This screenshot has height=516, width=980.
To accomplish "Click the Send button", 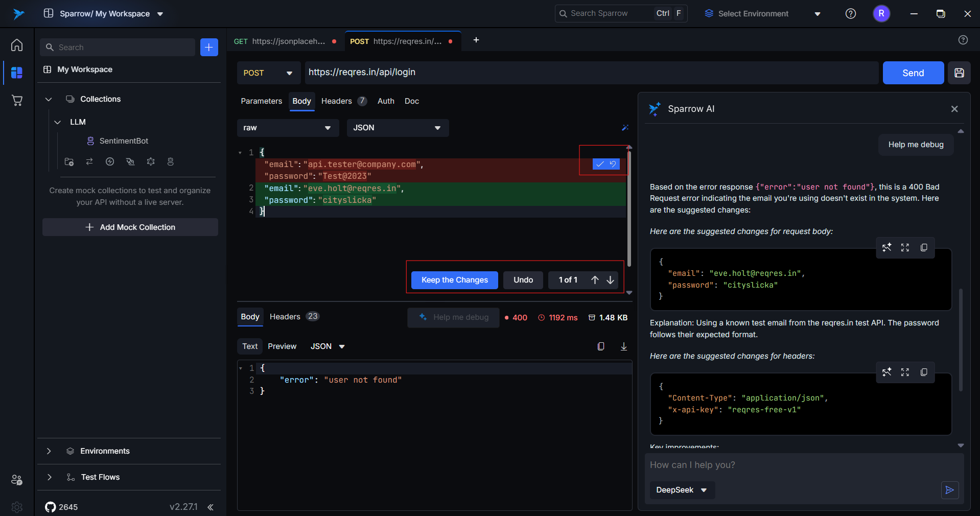I will click(913, 73).
